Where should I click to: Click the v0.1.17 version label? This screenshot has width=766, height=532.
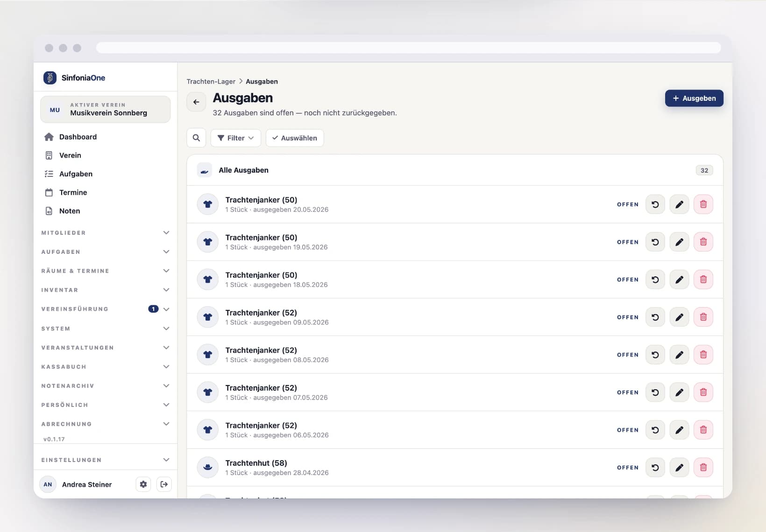click(54, 440)
